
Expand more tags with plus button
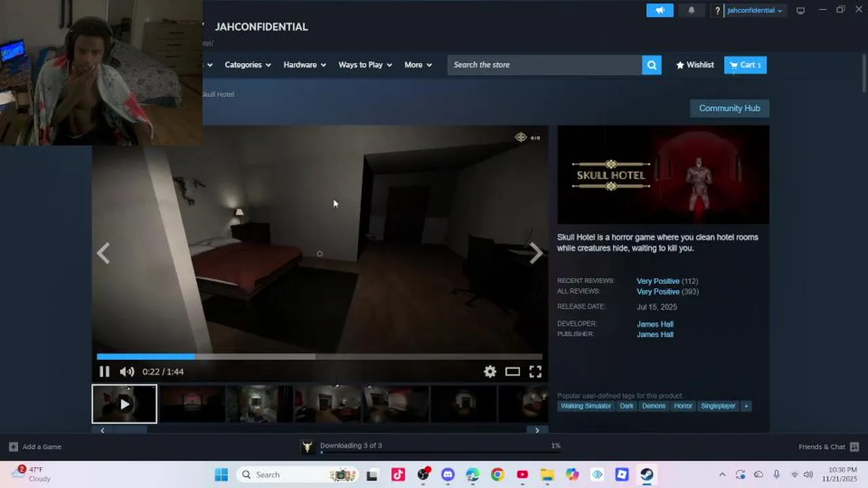pyautogui.click(x=746, y=406)
